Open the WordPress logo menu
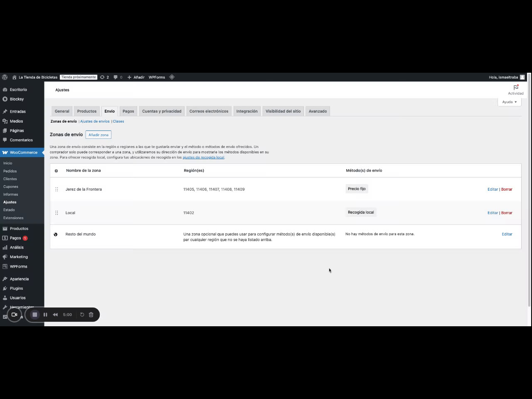 tap(5, 77)
